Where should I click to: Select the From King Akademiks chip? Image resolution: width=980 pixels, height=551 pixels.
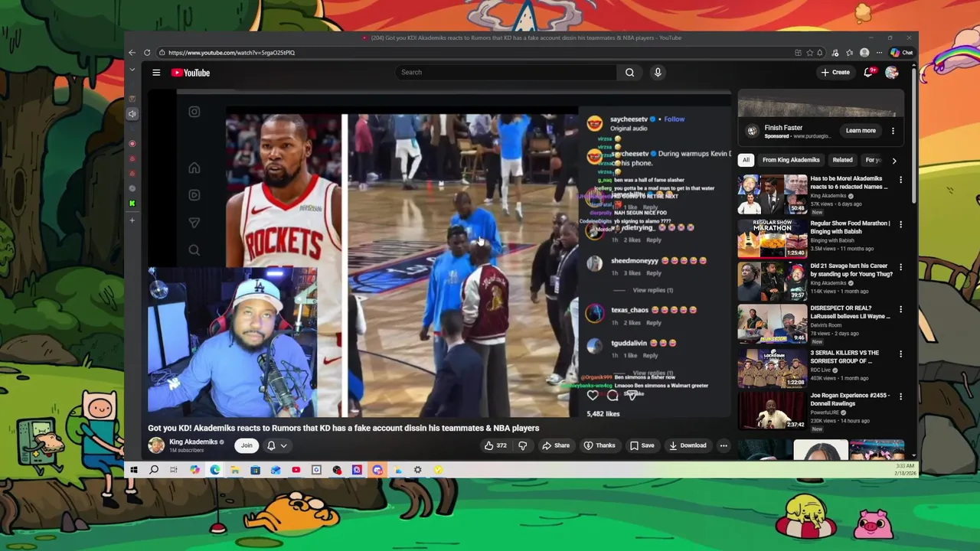tap(791, 160)
